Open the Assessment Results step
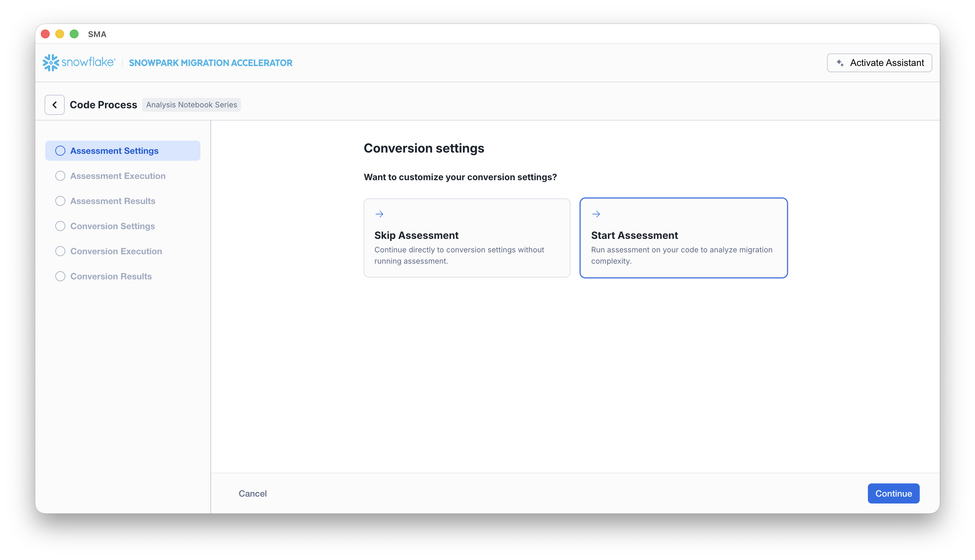Viewport: 975px width, 560px height. click(112, 201)
